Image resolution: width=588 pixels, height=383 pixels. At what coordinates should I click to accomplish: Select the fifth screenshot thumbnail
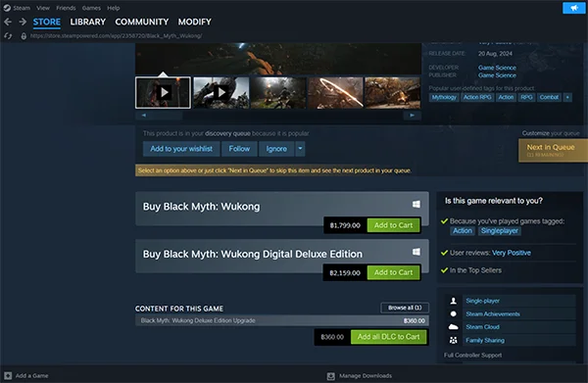pos(393,92)
